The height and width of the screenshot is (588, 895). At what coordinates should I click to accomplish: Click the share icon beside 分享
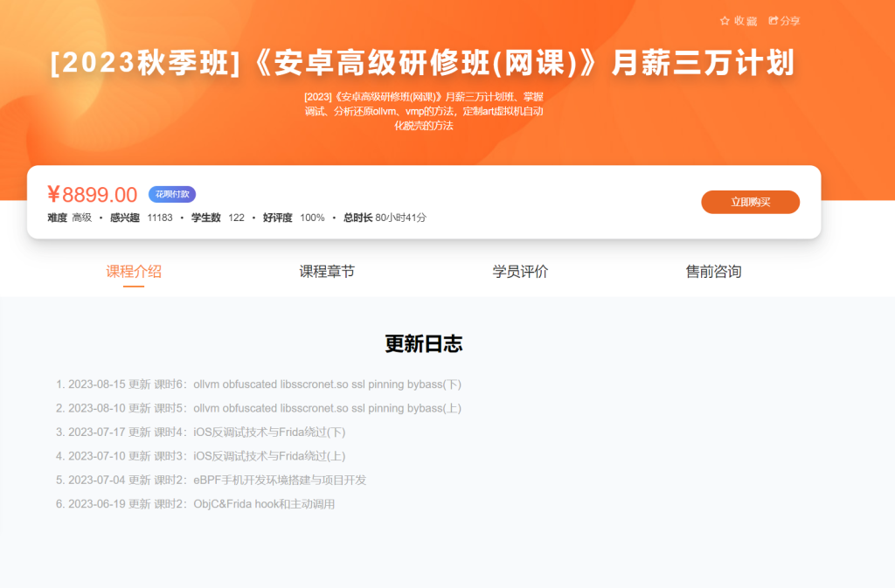(774, 20)
